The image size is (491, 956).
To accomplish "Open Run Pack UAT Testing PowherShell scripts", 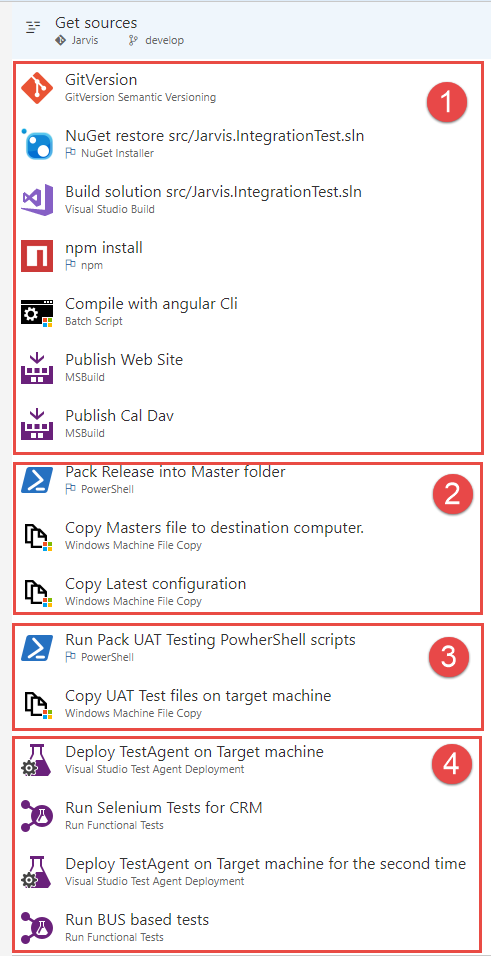I will (x=248, y=647).
